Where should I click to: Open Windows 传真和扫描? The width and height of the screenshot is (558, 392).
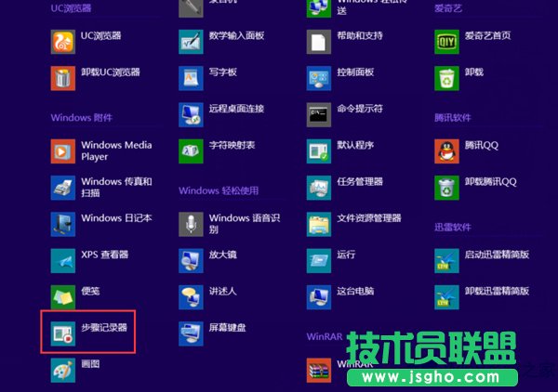click(63, 188)
